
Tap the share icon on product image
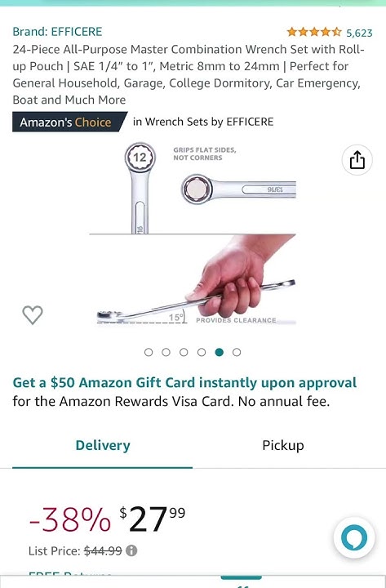[357, 160]
